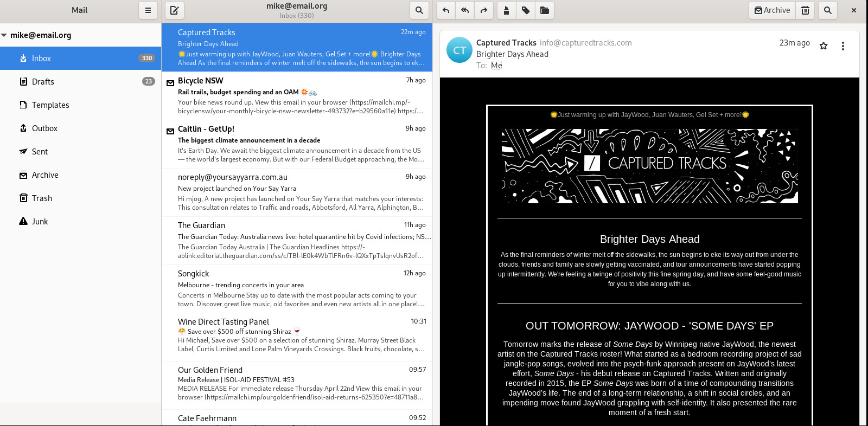The width and height of the screenshot is (868, 426).
Task: Move the conversation to a folder
Action: 545,10
